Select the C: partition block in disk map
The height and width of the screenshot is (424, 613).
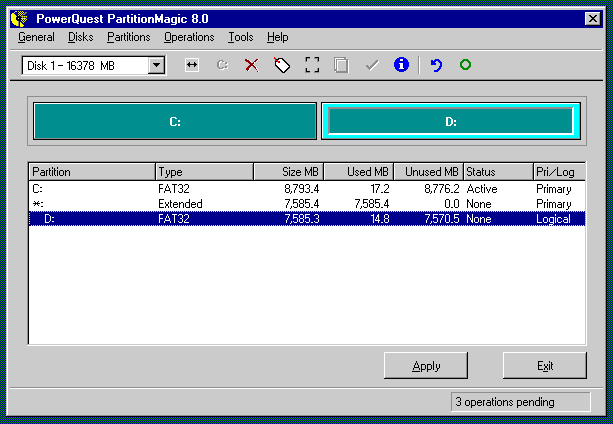coord(175,121)
